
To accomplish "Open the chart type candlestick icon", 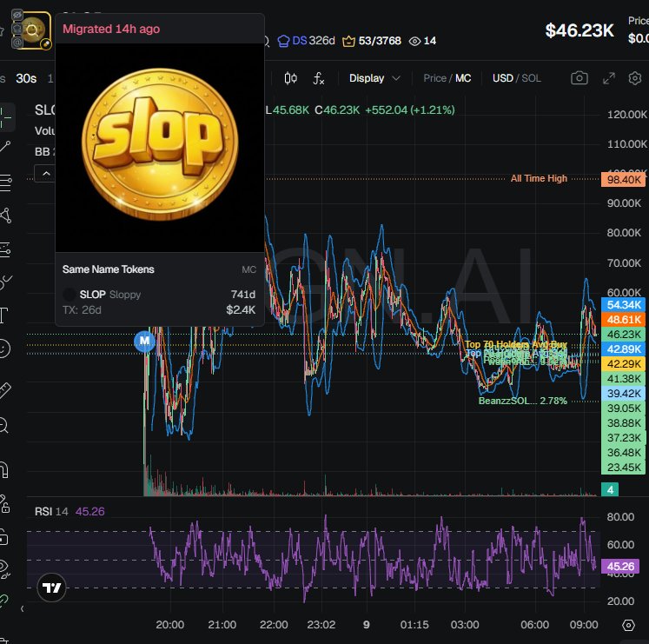I will point(290,78).
